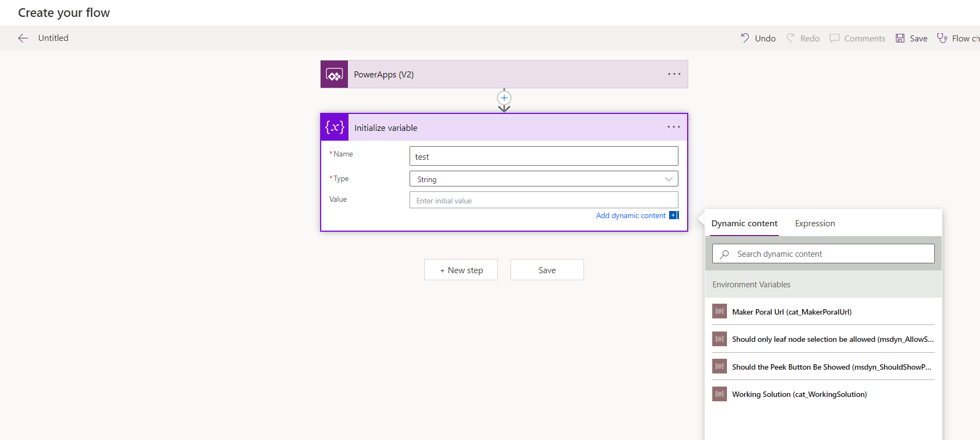The width and height of the screenshot is (980, 440).
Task: Click the PowerApps (V2) trigger icon
Action: point(334,74)
